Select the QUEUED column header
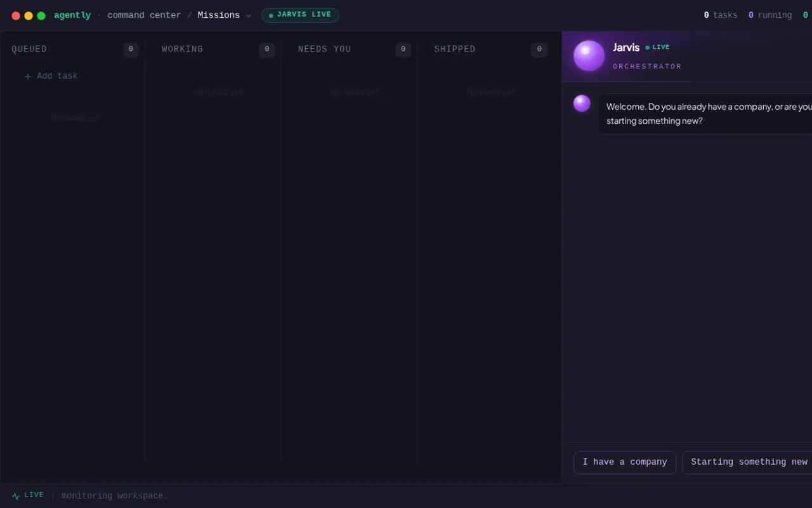 (29, 50)
